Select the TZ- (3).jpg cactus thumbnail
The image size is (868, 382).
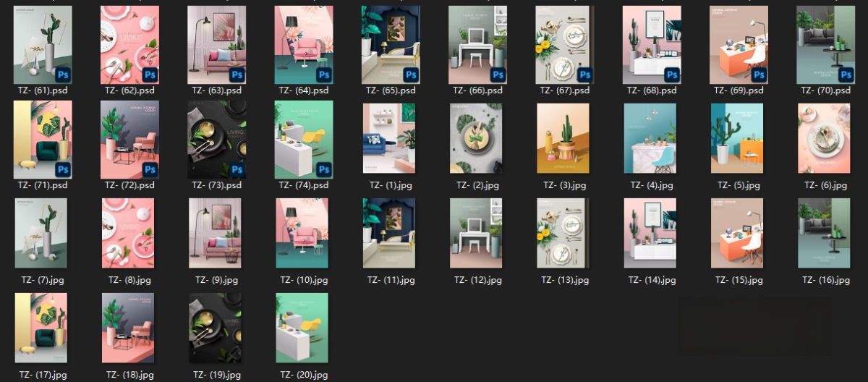tap(563, 138)
